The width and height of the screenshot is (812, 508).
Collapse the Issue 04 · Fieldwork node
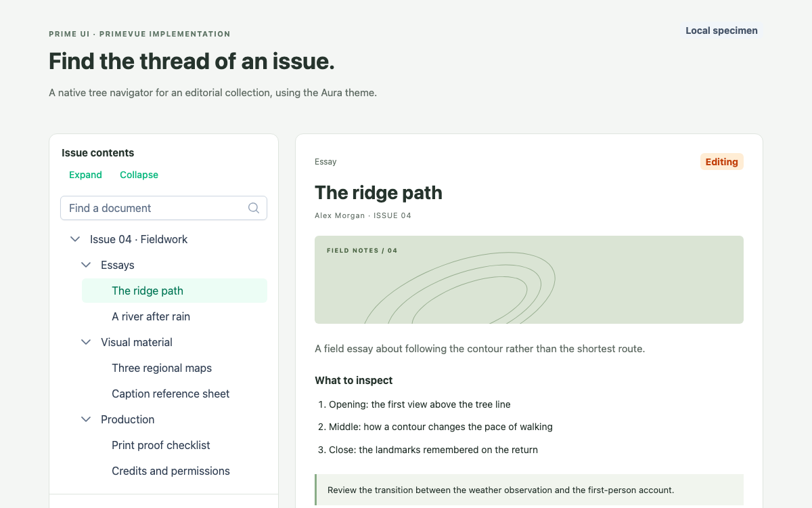click(75, 239)
